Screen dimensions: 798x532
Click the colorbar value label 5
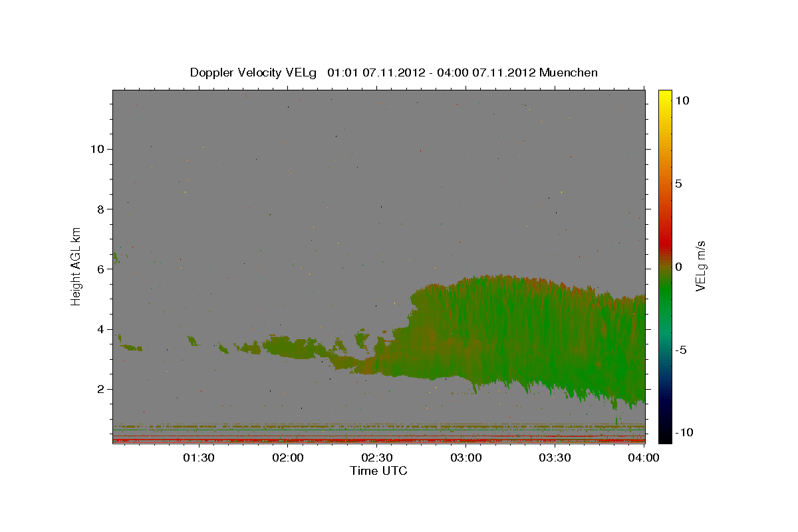[678, 183]
